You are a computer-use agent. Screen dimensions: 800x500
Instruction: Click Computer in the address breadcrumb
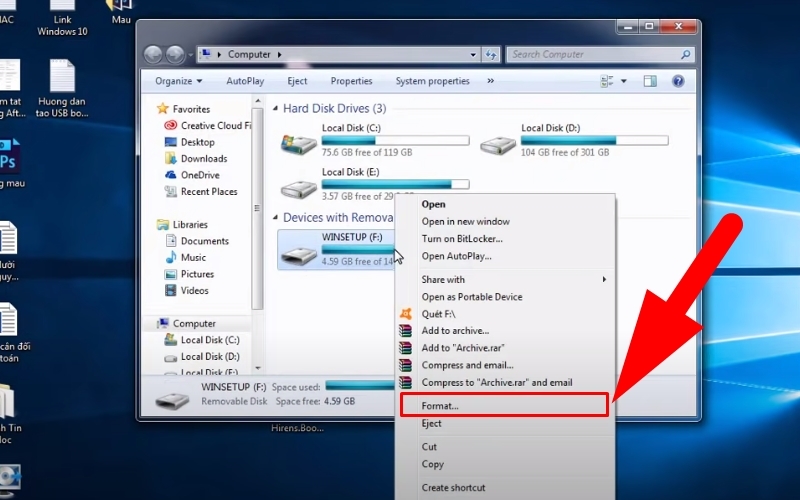point(249,54)
